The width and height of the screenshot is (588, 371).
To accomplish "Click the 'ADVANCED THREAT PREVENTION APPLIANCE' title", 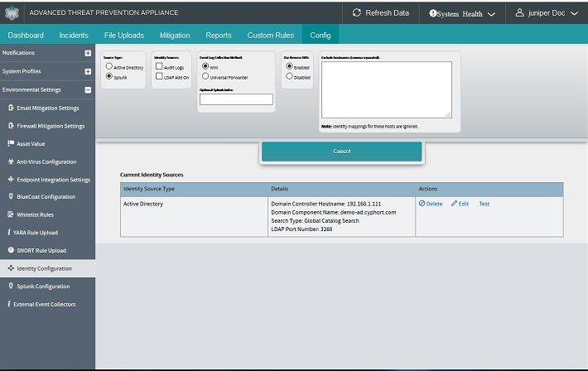I will (x=104, y=12).
